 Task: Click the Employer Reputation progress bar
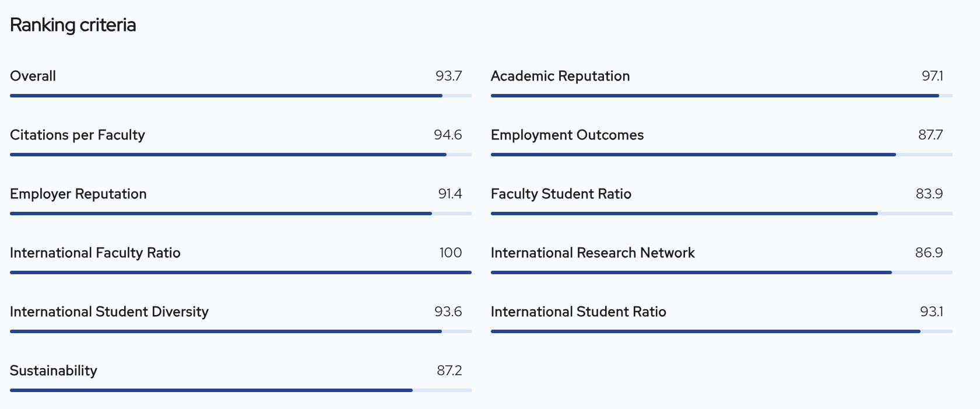[x=241, y=214]
